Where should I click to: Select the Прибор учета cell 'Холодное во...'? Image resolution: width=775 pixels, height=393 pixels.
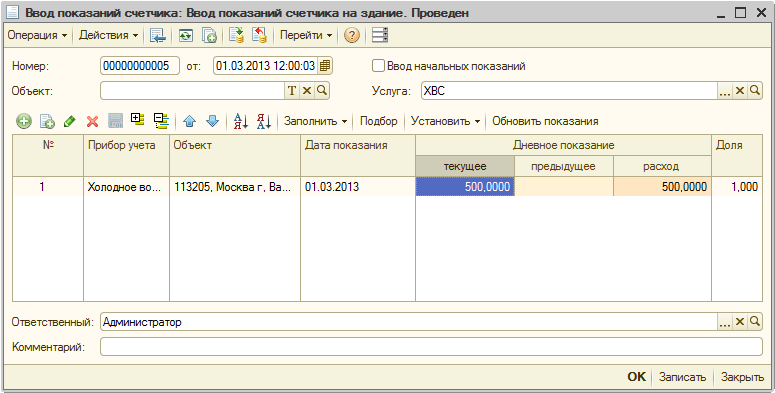[x=127, y=186]
